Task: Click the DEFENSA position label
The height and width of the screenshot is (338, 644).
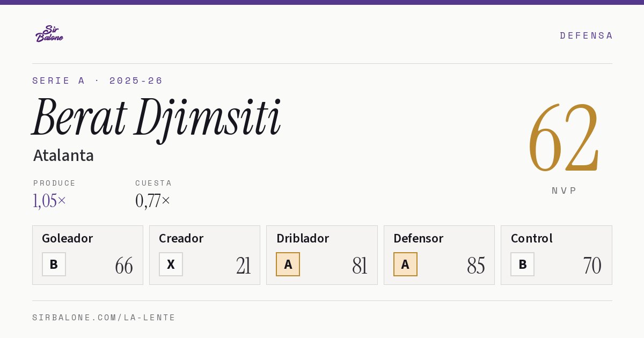Action: pos(586,35)
